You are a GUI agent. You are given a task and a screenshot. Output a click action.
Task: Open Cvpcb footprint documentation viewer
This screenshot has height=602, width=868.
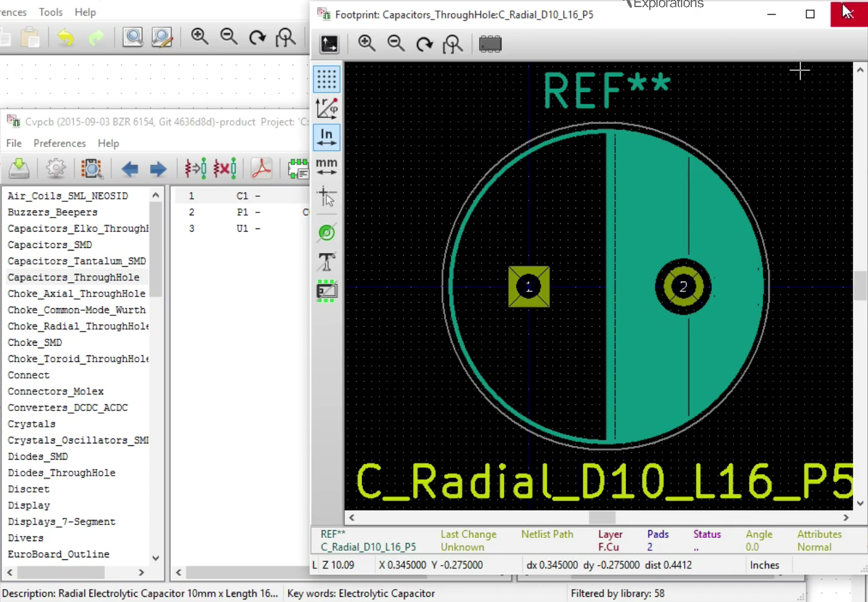coord(298,168)
